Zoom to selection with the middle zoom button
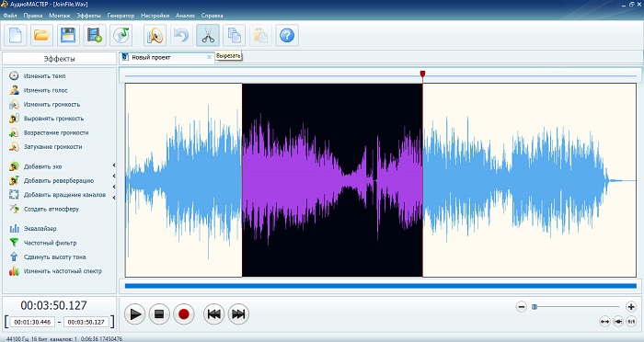 click(618, 322)
